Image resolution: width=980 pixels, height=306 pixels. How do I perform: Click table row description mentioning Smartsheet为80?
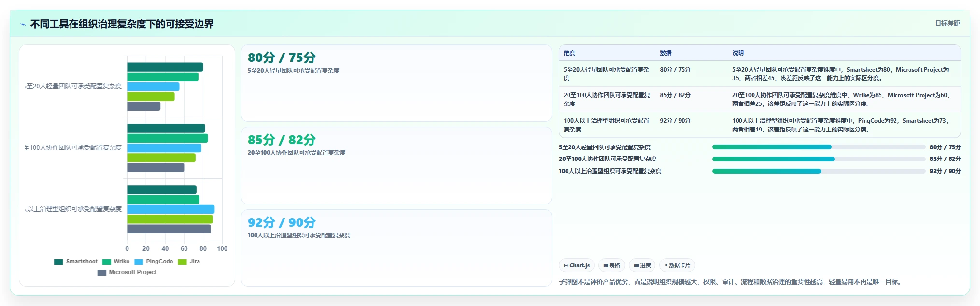tap(840, 74)
